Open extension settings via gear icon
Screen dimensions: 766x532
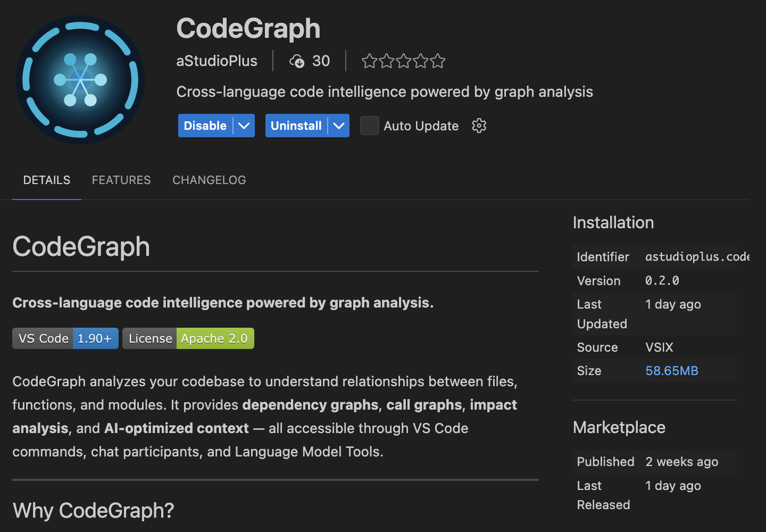tap(478, 126)
